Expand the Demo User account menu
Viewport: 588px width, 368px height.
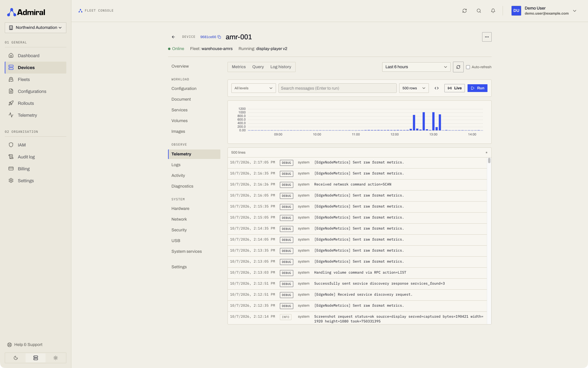(544, 11)
